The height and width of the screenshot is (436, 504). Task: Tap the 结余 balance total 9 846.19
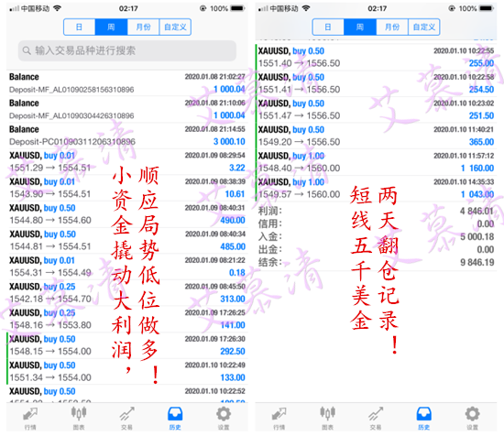[x=477, y=263]
